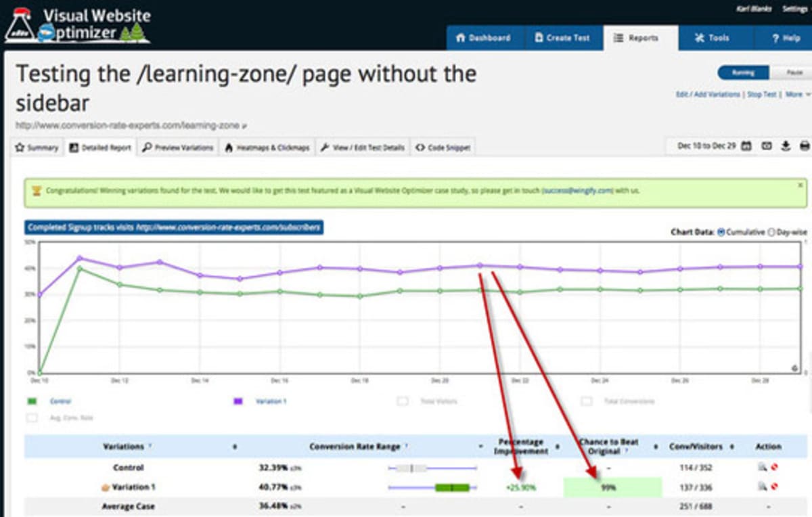Click the chart zoom icon at chart corner

[794, 368]
